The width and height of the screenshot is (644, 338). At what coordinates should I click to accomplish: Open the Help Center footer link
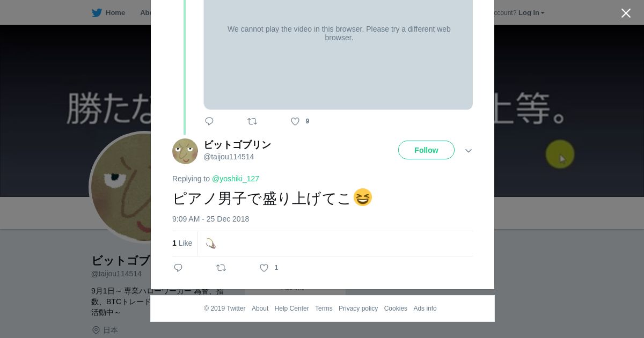(x=291, y=308)
